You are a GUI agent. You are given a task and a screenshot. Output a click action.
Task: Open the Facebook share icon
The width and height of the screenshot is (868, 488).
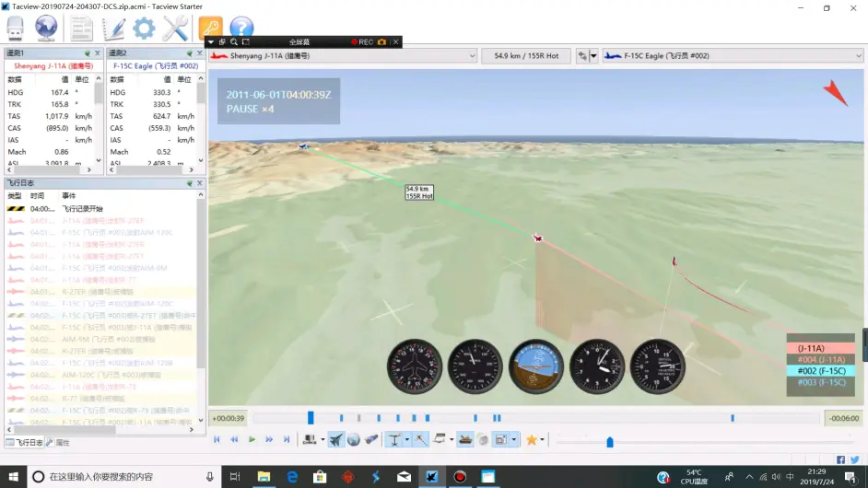(x=841, y=459)
